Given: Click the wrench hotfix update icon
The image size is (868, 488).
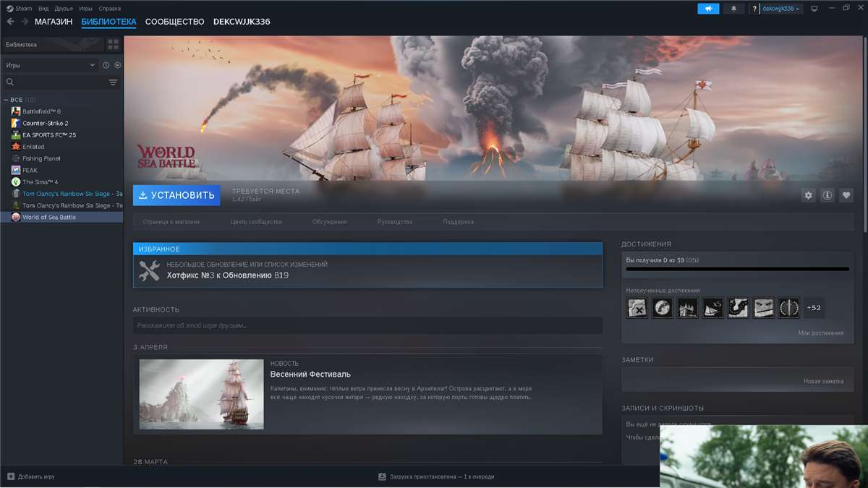Looking at the screenshot, I should click(x=149, y=270).
